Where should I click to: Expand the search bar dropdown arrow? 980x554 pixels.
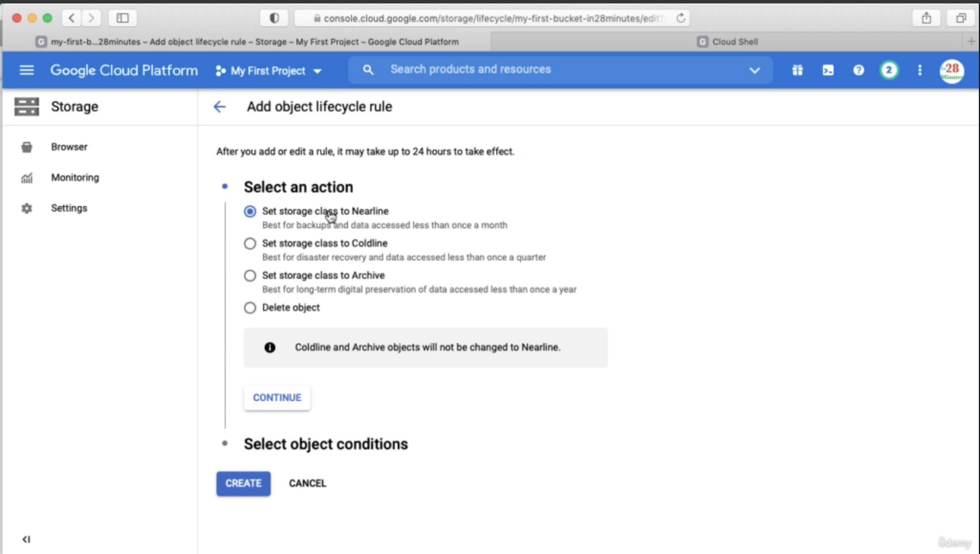coord(754,70)
